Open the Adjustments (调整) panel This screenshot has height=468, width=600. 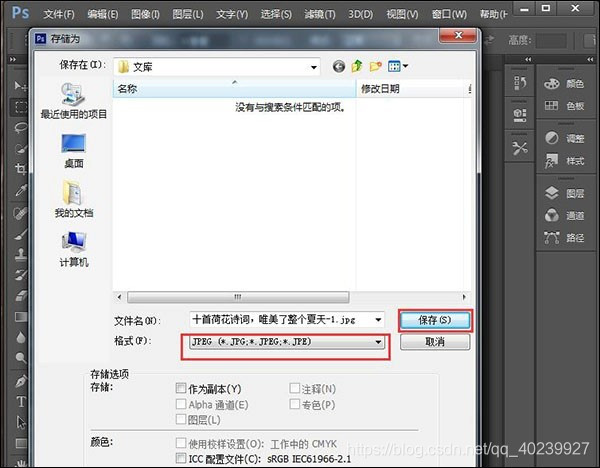(x=565, y=138)
